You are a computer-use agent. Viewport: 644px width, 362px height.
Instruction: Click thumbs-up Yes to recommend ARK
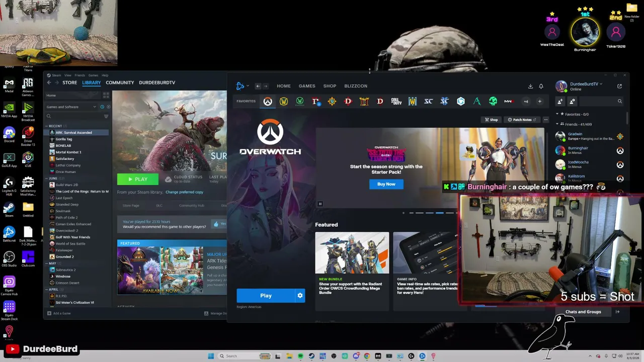(219, 224)
